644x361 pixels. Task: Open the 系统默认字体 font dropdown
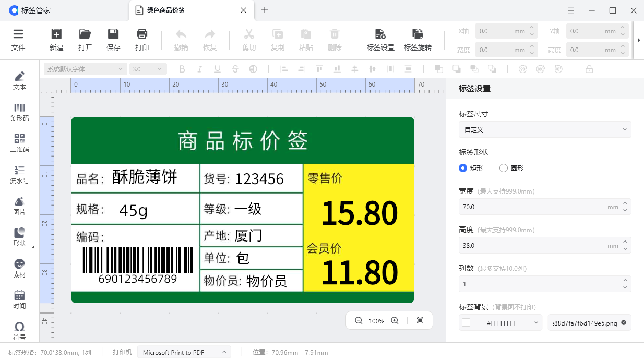pyautogui.click(x=85, y=68)
